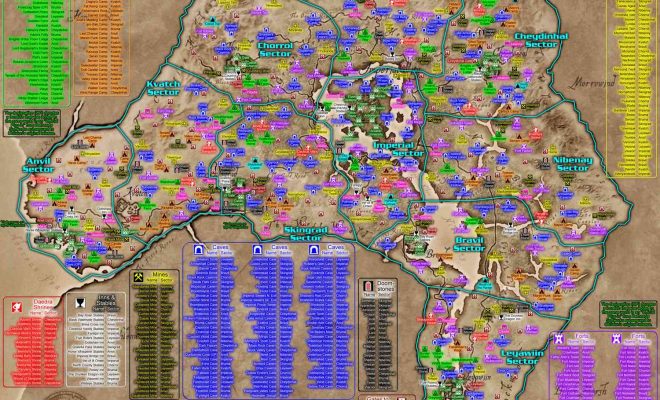The image size is (660, 400).
Task: Click the dark green note box above Forts legend
Action: point(628,314)
